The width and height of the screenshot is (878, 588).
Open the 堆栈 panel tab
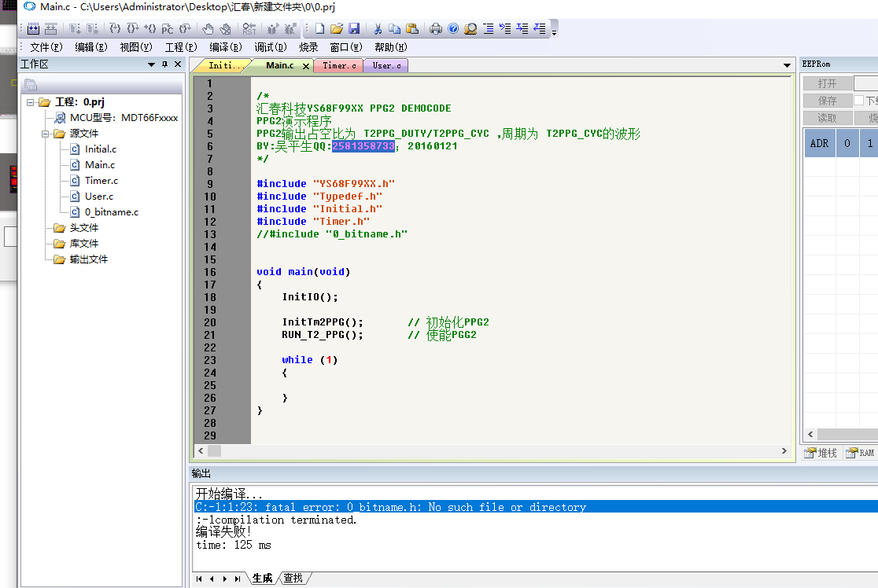pyautogui.click(x=821, y=453)
